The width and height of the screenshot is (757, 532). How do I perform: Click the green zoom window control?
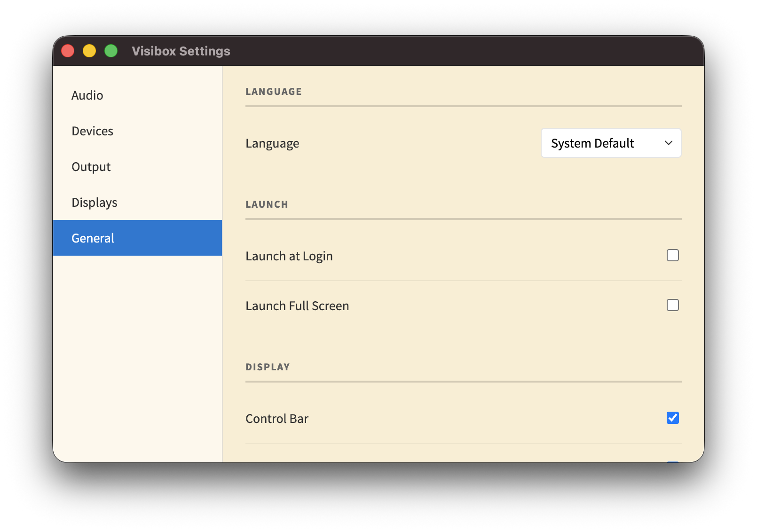(111, 50)
